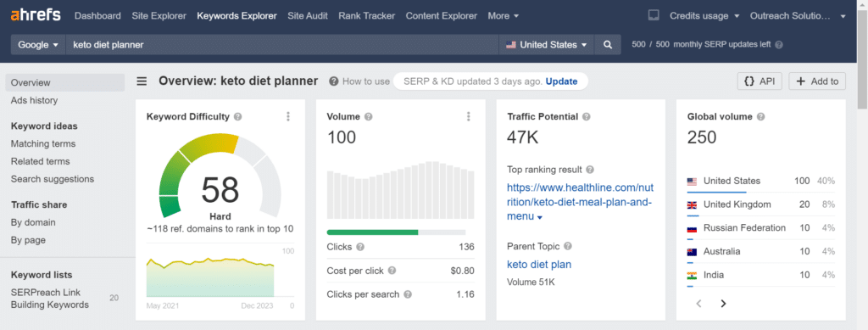Click help icon beside Clicks
The width and height of the screenshot is (868, 330).
point(360,247)
